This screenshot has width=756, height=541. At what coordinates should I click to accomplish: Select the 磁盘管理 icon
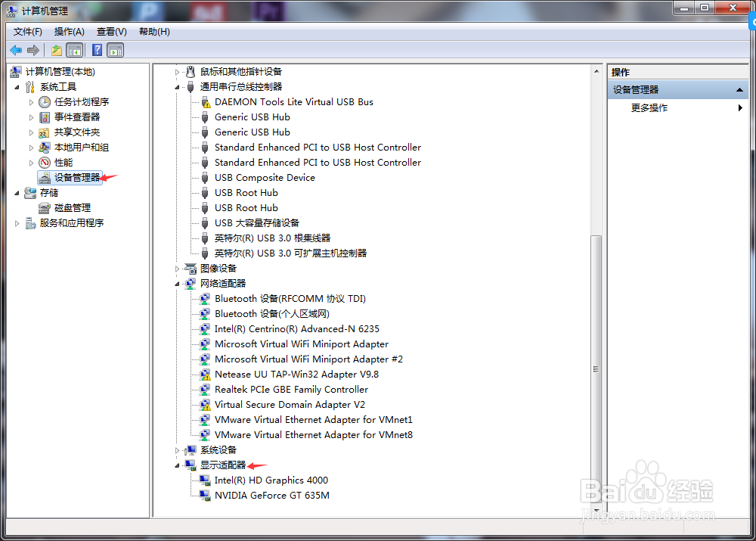(45, 208)
